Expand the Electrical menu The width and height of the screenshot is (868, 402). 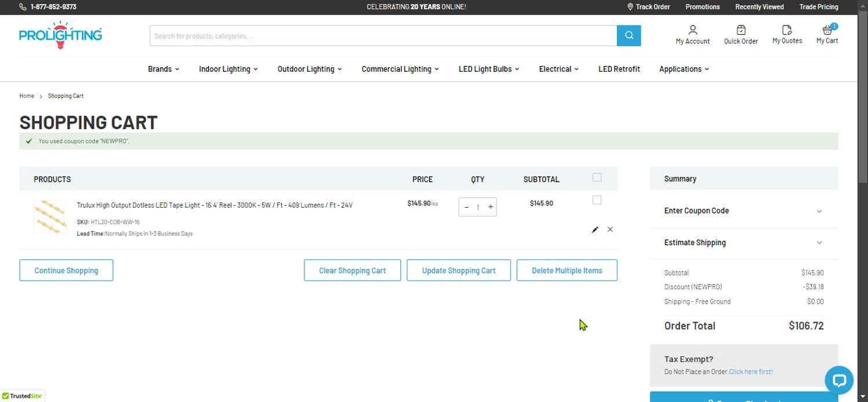[559, 69]
